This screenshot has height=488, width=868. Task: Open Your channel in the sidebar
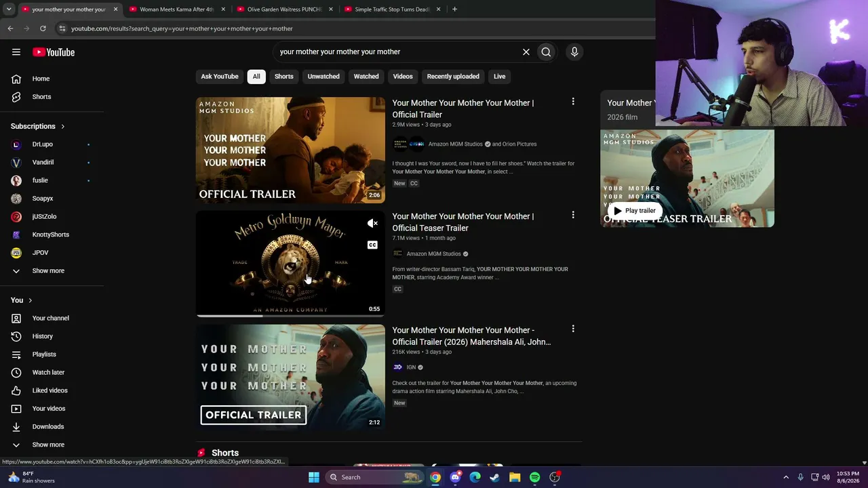pos(52,318)
